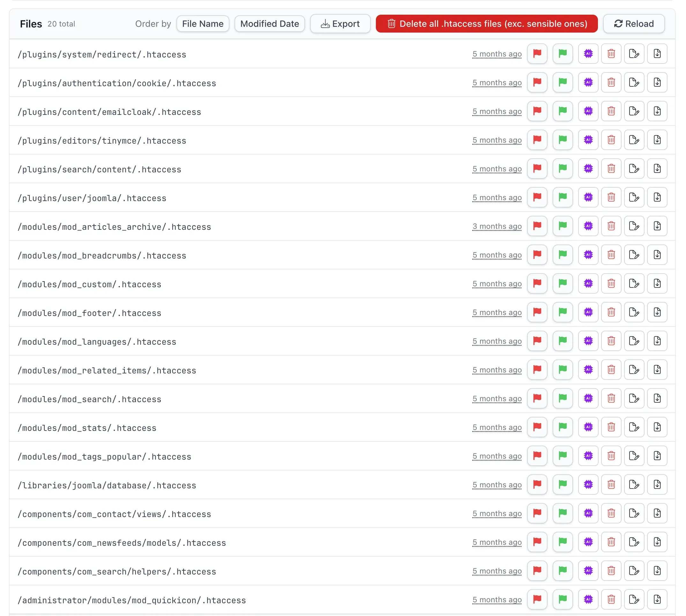Edit /components/com_search/helpers/.htaccess file

tap(634, 571)
